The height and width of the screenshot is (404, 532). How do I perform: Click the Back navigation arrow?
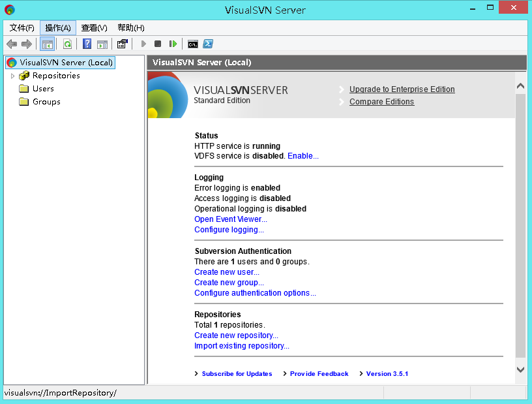(x=11, y=44)
